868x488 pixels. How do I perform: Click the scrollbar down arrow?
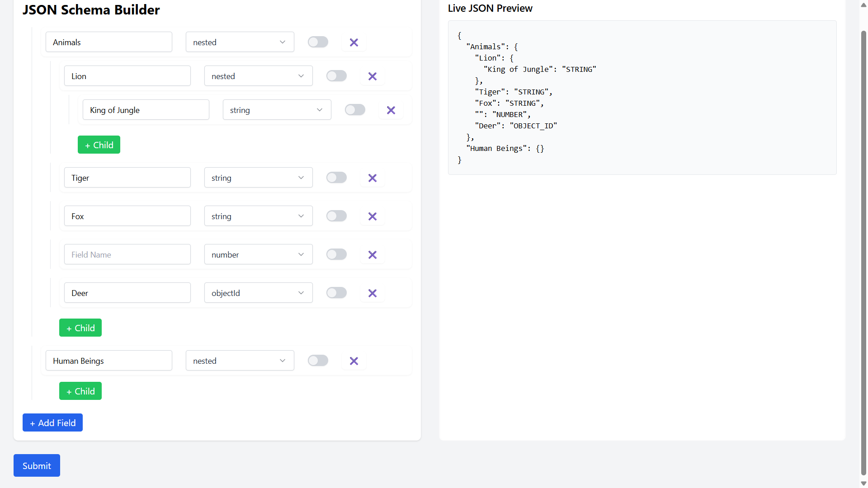point(863,483)
